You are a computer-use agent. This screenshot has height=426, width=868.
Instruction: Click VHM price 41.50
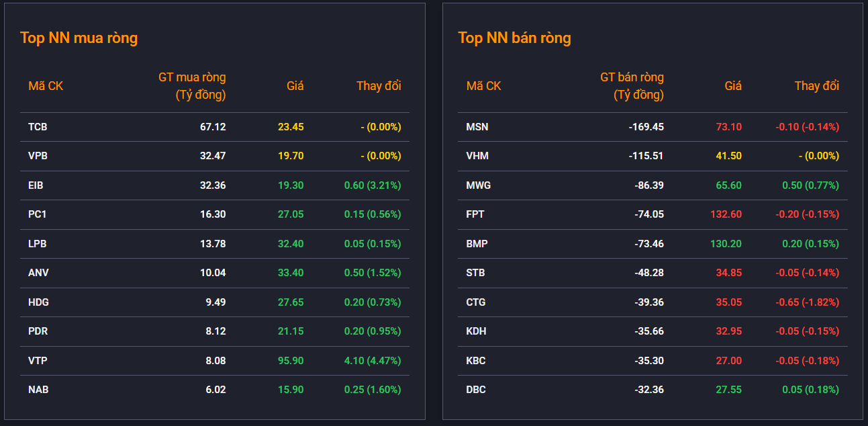[x=728, y=156]
